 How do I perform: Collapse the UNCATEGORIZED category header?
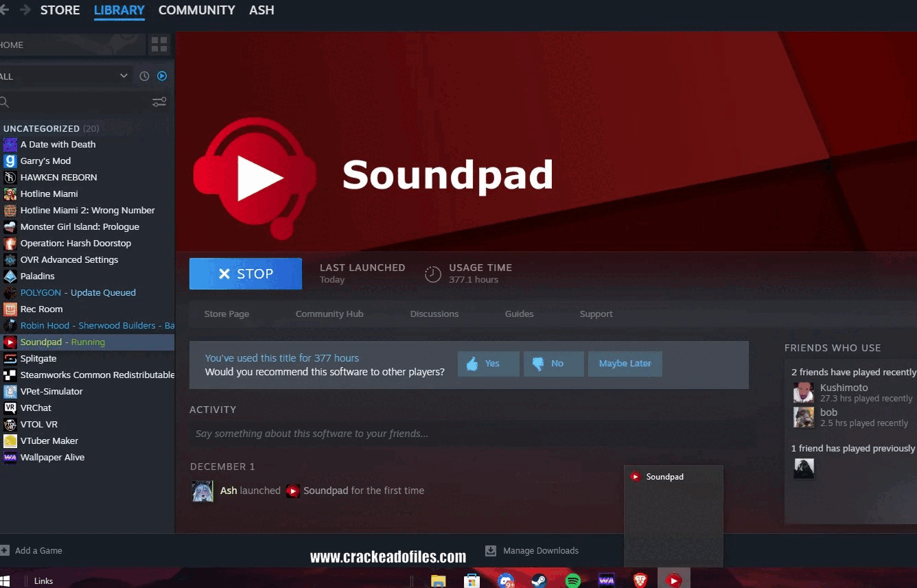tap(51, 128)
